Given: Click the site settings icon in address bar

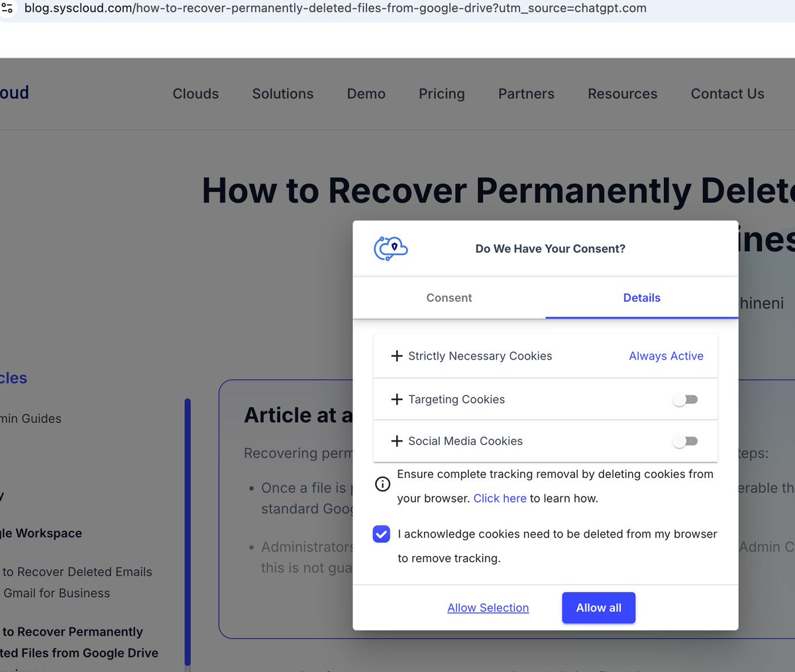Looking at the screenshot, I should coord(7,9).
